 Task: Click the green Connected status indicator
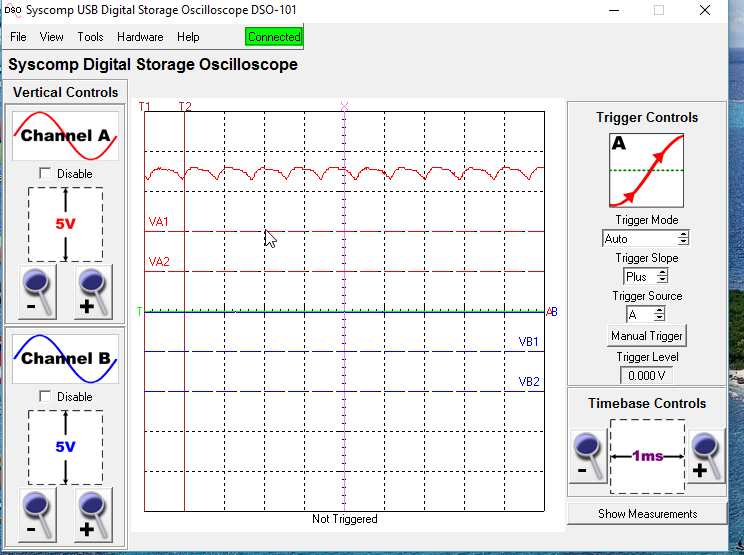tap(274, 37)
